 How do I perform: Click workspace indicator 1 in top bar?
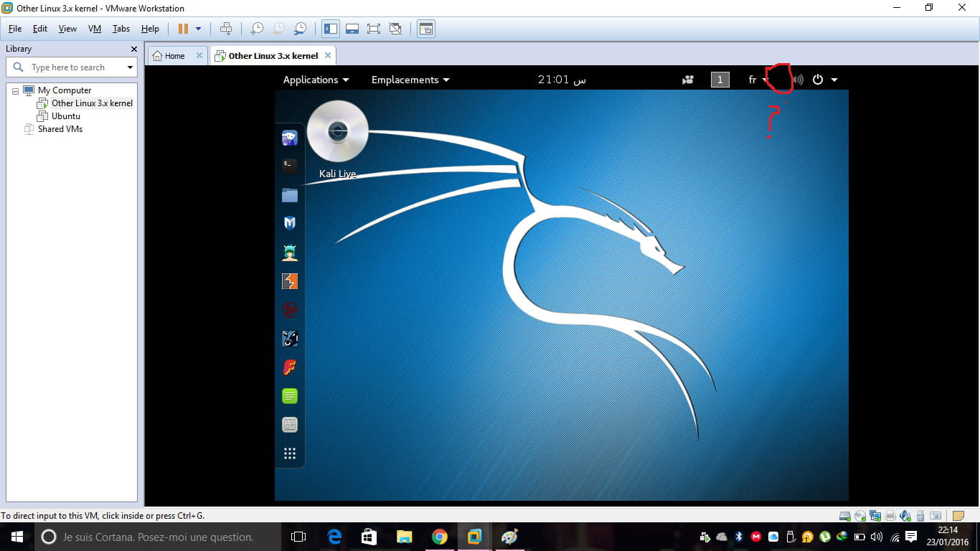pyautogui.click(x=720, y=80)
